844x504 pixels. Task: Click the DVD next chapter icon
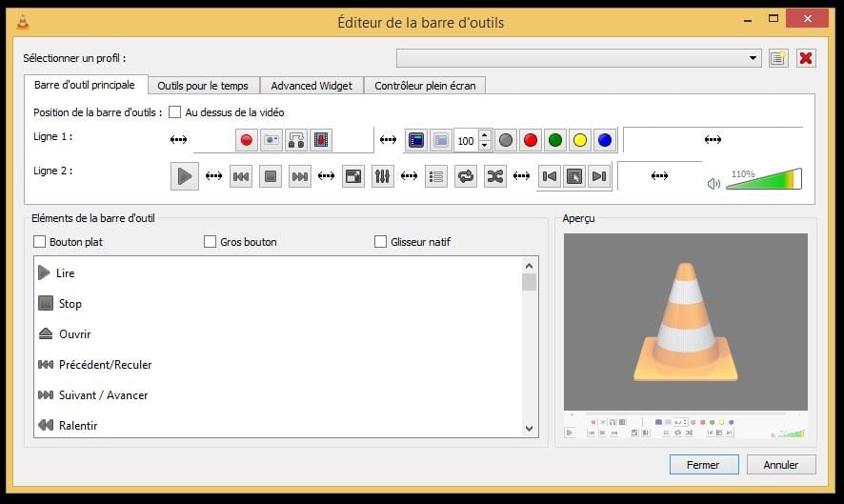click(x=599, y=176)
